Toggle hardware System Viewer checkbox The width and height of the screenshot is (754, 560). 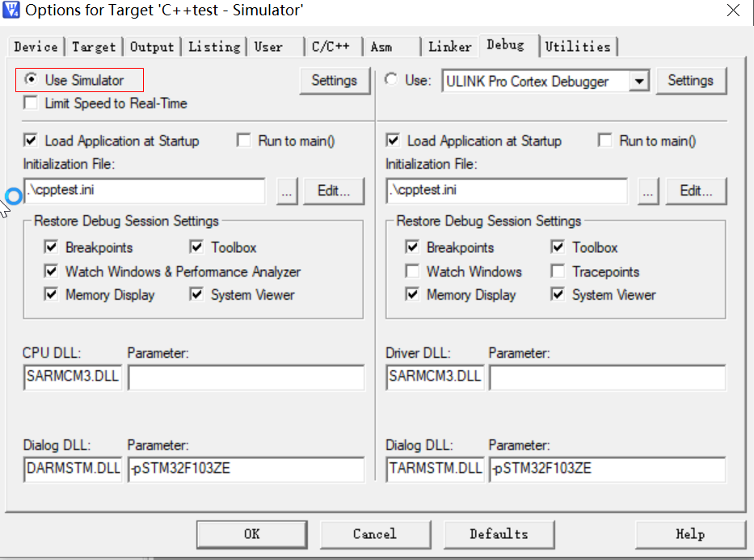pyautogui.click(x=558, y=294)
